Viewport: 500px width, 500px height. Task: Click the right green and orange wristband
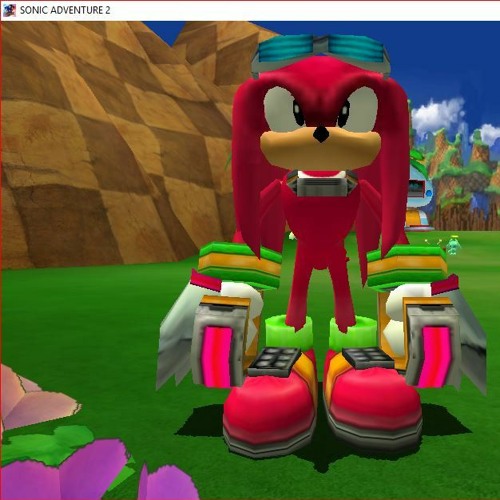[407, 268]
